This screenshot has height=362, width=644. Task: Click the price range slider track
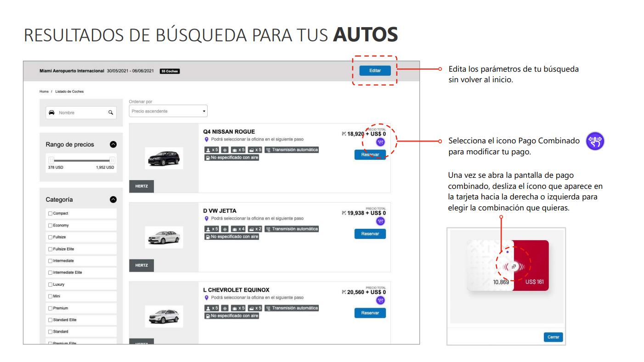tap(82, 160)
